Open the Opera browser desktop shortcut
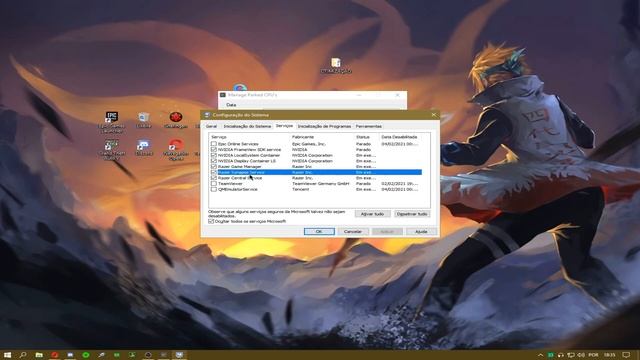The image size is (640, 360). pyautogui.click(x=176, y=149)
